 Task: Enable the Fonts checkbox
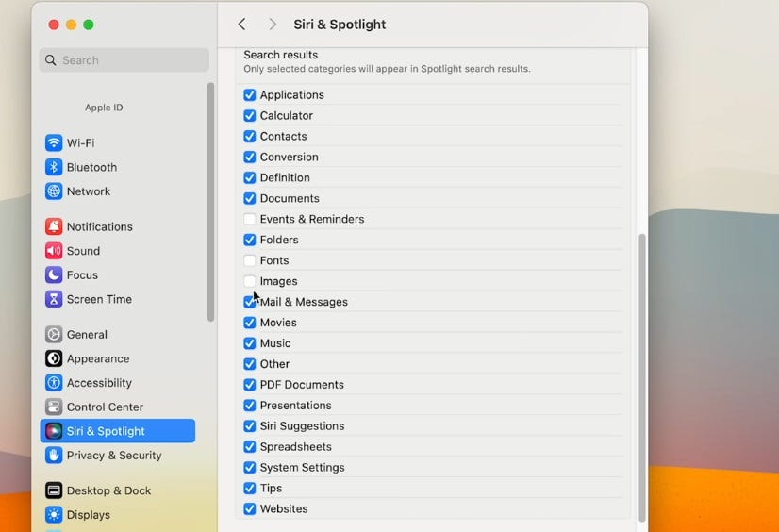click(250, 260)
